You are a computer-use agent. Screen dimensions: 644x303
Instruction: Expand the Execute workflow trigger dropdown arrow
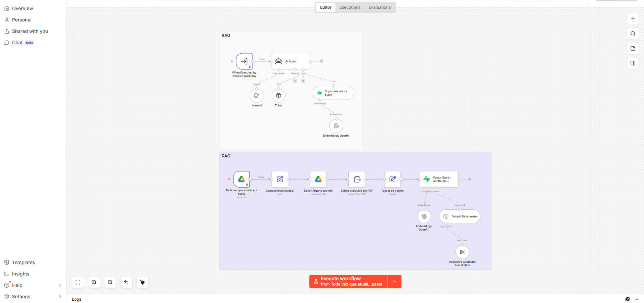click(395, 282)
